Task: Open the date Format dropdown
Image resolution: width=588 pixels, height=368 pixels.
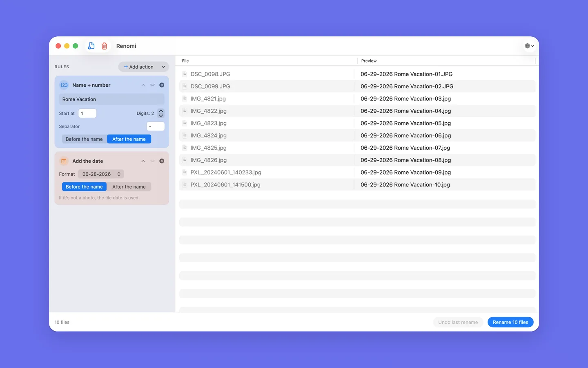Action: click(x=101, y=174)
